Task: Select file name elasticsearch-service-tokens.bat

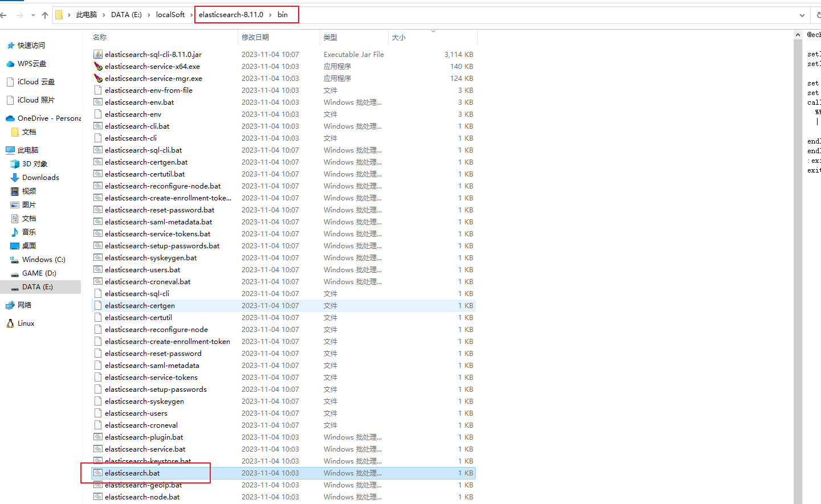Action: [158, 234]
